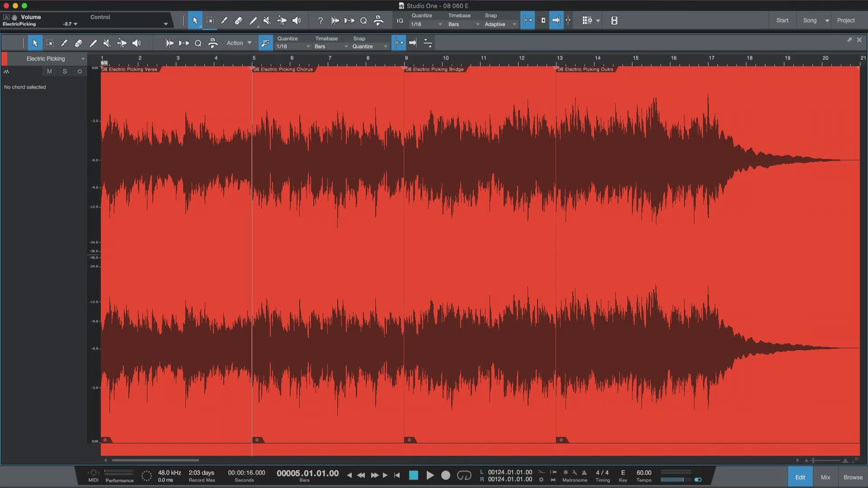This screenshot has width=868, height=488.
Task: Click the Record button in transport
Action: [x=446, y=475]
